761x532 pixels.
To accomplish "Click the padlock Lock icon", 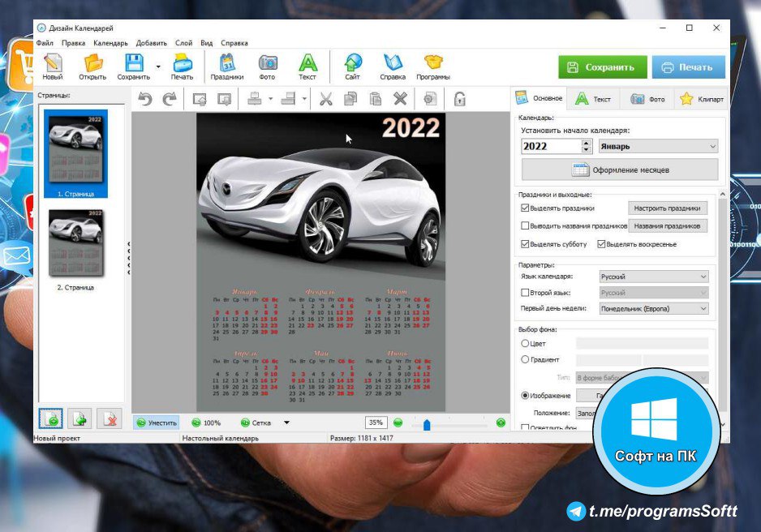I will [459, 99].
